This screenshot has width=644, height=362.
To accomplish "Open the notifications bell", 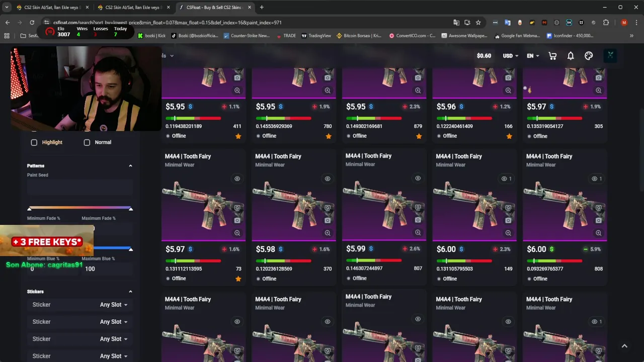I will coord(571,56).
